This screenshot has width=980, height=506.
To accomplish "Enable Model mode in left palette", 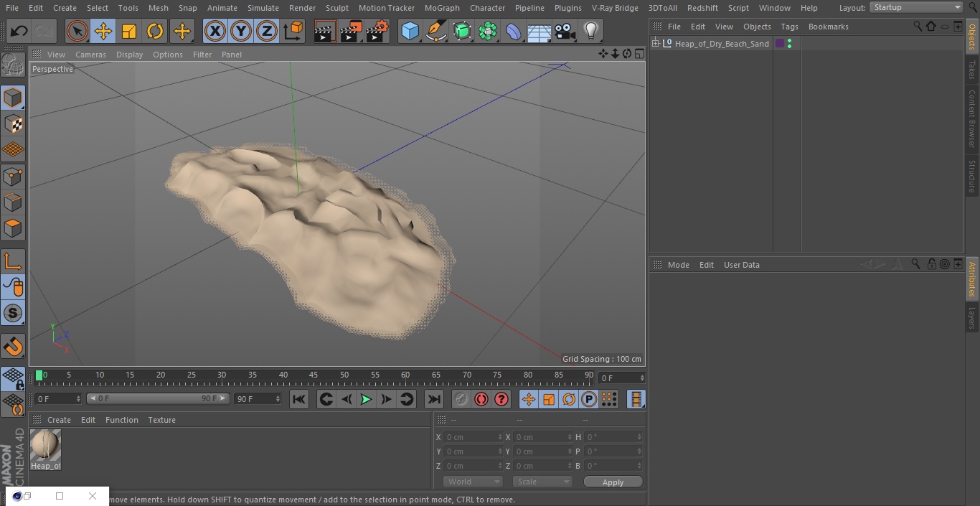I will [13, 98].
